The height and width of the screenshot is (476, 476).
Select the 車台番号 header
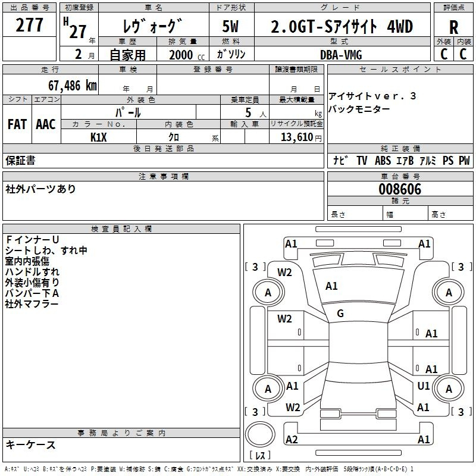(400, 176)
